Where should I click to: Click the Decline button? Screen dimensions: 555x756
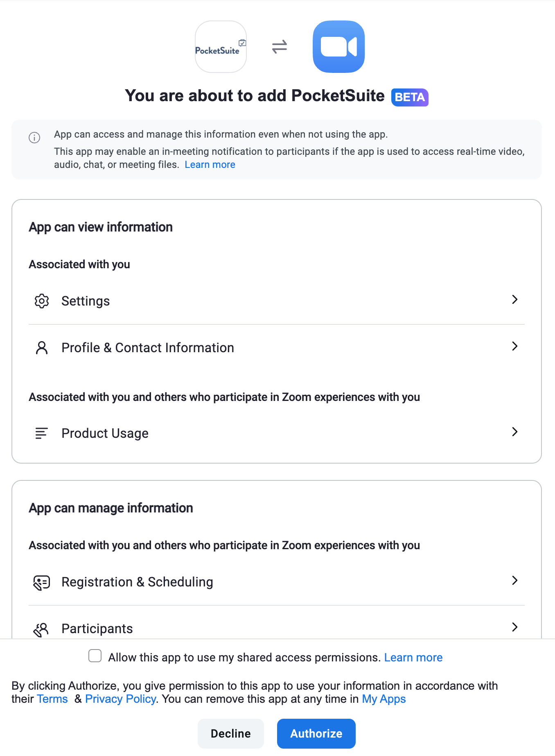tap(231, 733)
